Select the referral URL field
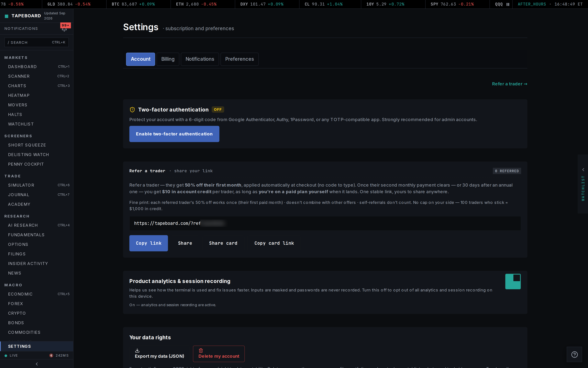Image resolution: width=588 pixels, height=368 pixels. 325,223
